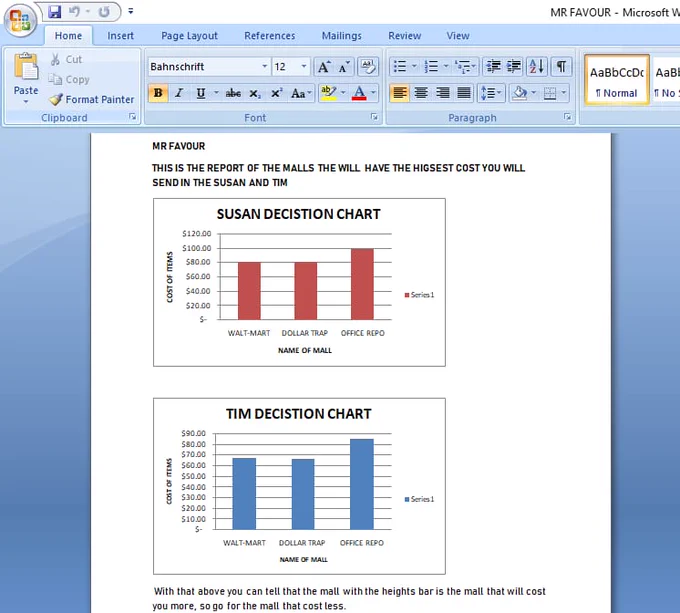Show paragraph marks and hidden symbols

[x=561, y=67]
